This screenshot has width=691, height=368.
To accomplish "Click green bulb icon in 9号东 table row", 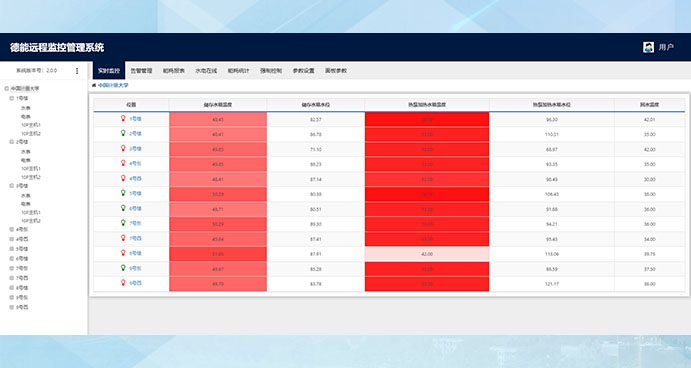I will pyautogui.click(x=123, y=268).
